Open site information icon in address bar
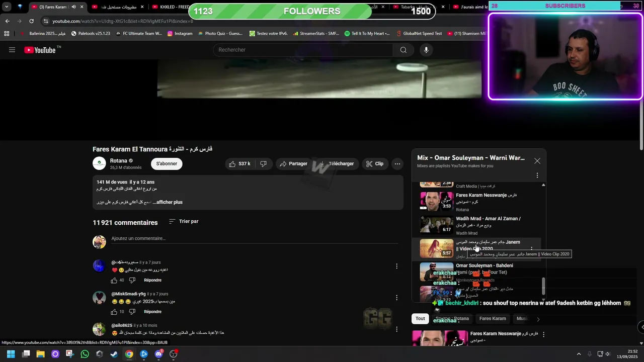Viewport: 644px width, 362px height. pos(46,21)
